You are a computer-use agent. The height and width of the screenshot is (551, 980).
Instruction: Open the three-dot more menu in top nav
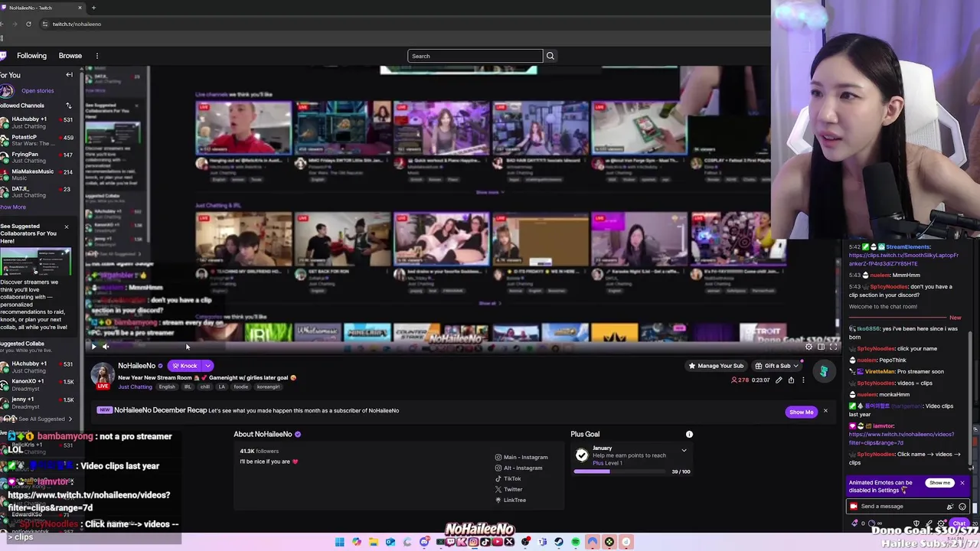(97, 56)
